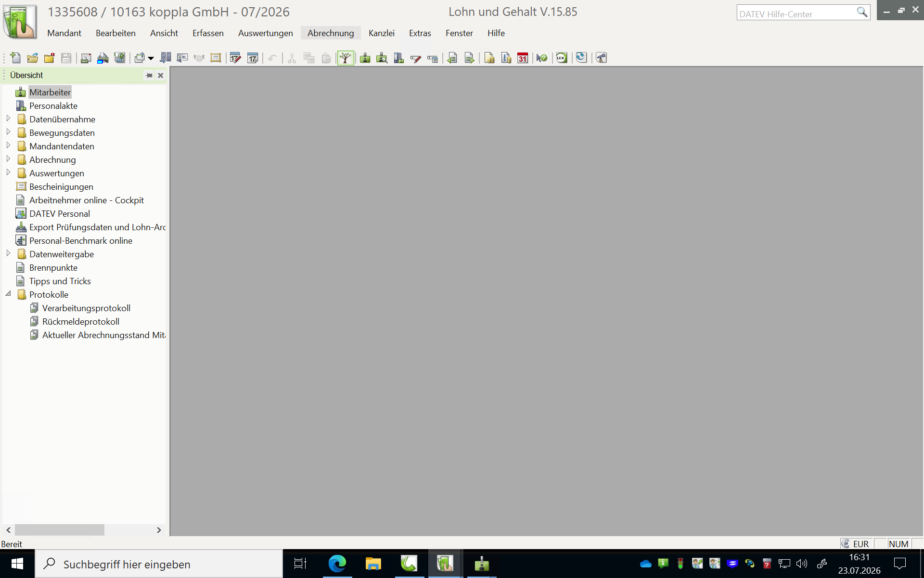Open the LEX toolbar icon

pyautogui.click(x=562, y=58)
